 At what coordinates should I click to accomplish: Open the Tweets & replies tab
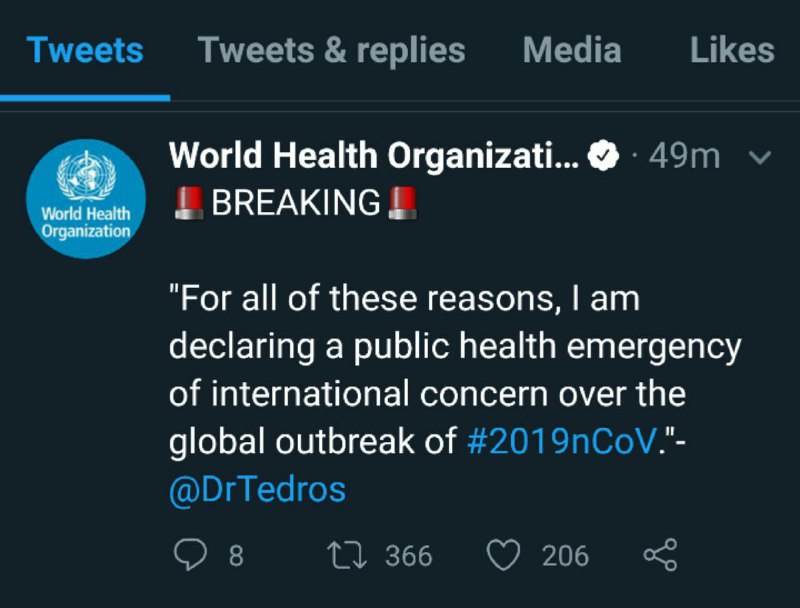[332, 50]
